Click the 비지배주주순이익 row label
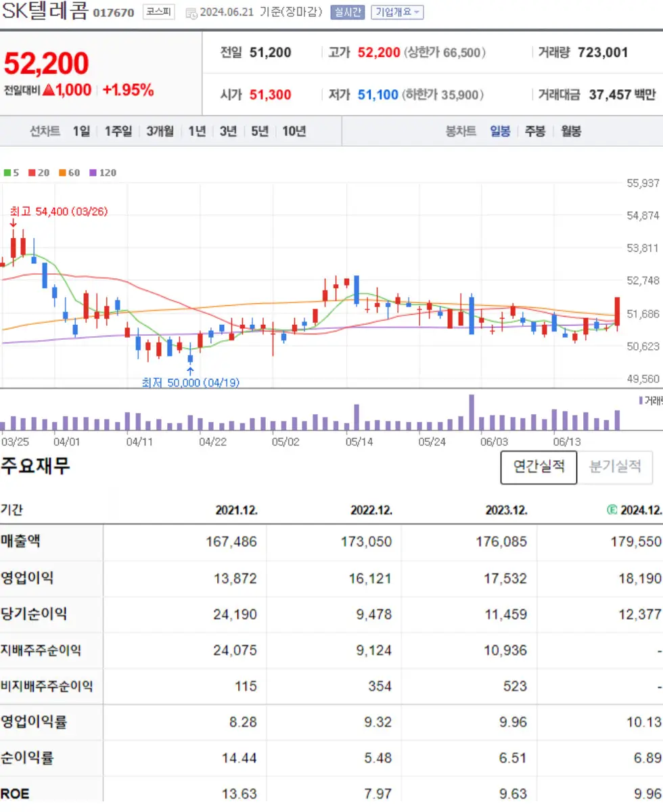The width and height of the screenshot is (663, 812). [47, 686]
